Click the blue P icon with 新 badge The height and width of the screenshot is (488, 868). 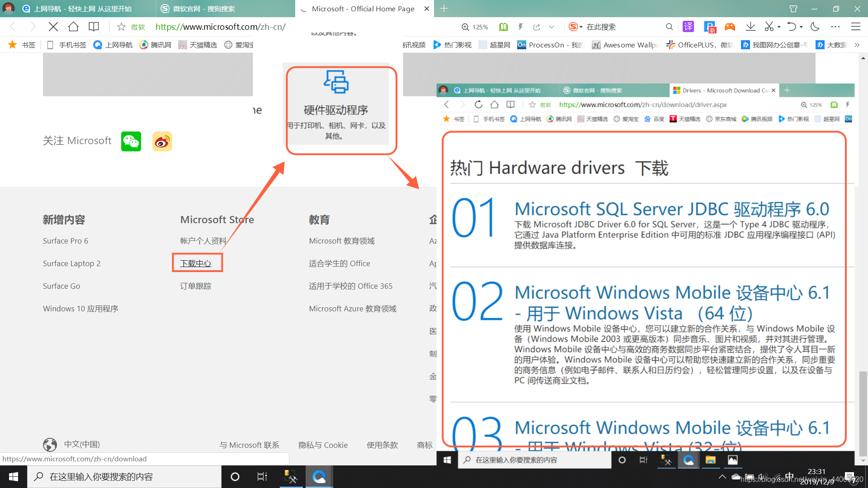710,27
